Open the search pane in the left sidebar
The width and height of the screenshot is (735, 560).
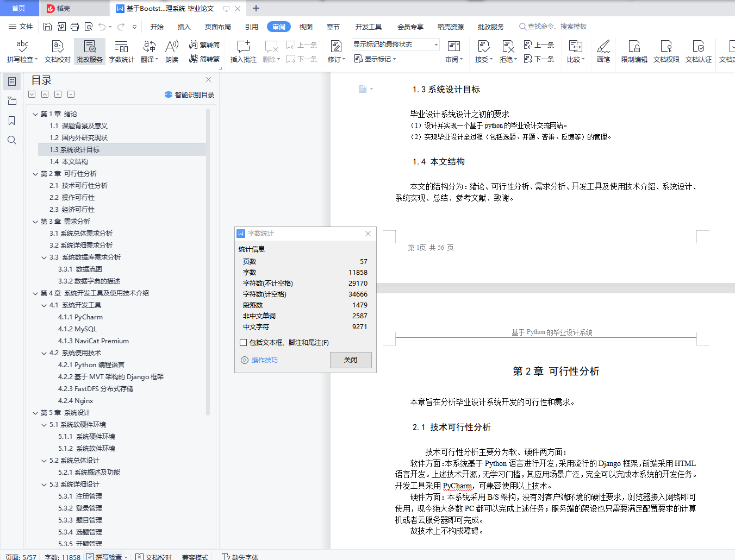pyautogui.click(x=12, y=140)
